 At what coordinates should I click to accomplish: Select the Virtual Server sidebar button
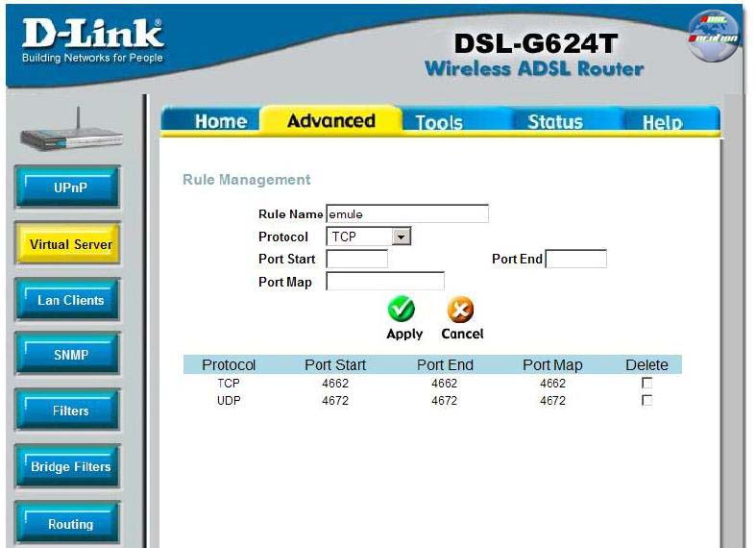[x=68, y=243]
